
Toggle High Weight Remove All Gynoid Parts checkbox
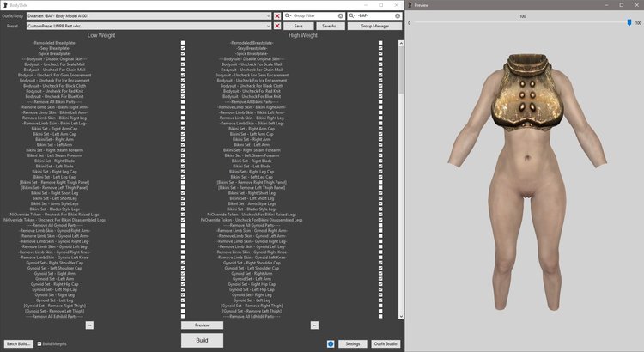coord(380,225)
